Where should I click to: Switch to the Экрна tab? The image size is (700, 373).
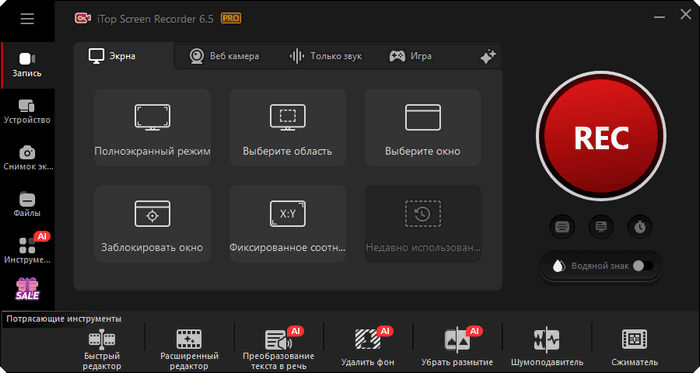[x=124, y=56]
